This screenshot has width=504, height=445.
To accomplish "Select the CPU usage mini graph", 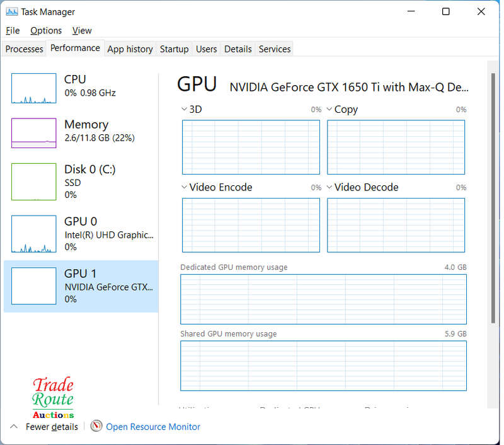I will point(34,88).
